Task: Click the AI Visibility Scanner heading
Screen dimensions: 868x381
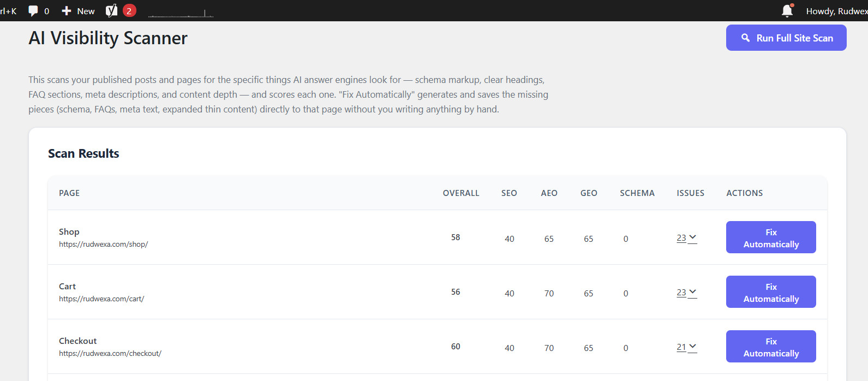Action: [108, 38]
